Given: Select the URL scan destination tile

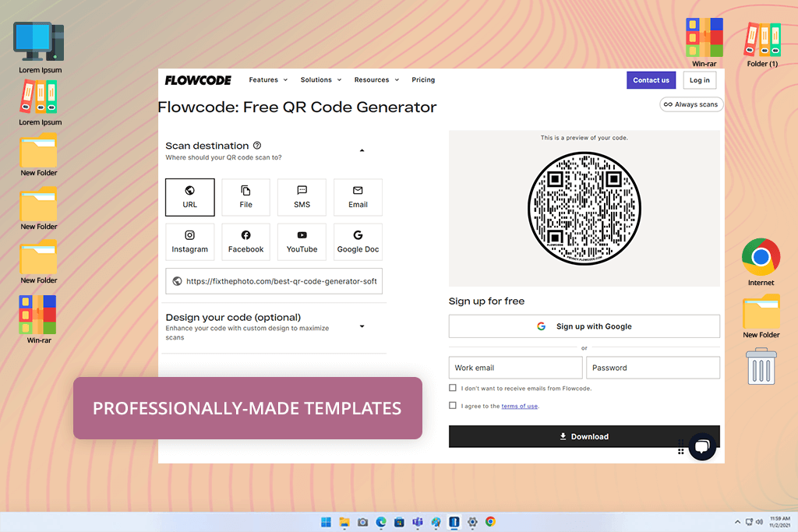Looking at the screenshot, I should click(x=190, y=197).
